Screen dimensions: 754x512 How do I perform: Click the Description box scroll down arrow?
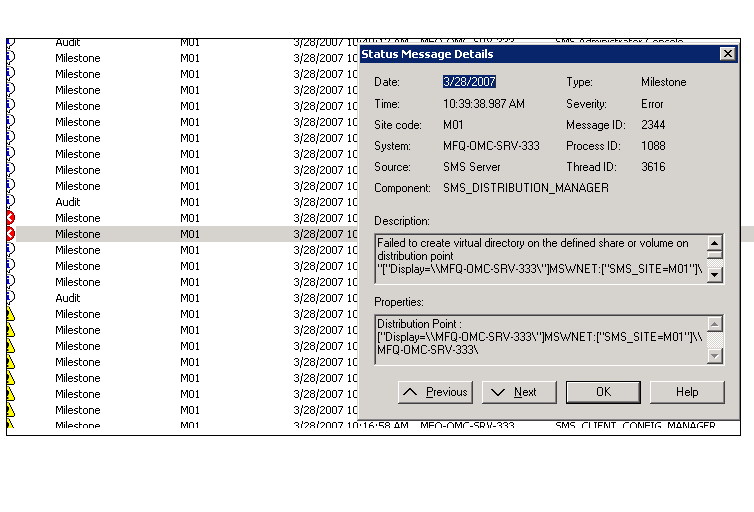(715, 275)
